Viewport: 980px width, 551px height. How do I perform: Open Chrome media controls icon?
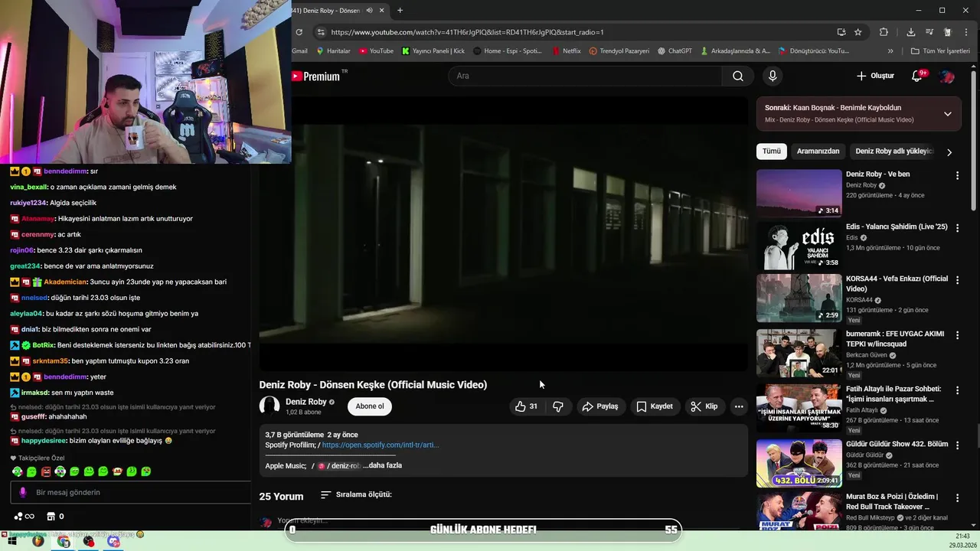point(929,32)
